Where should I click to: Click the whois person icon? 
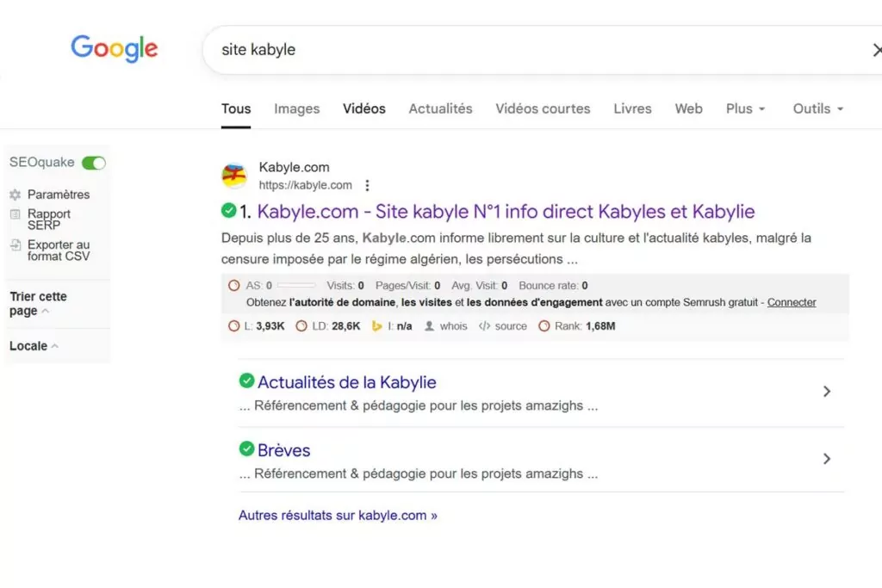429,326
